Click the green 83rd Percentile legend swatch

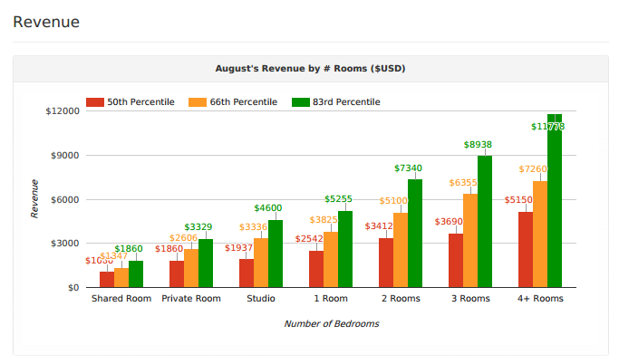coord(301,102)
